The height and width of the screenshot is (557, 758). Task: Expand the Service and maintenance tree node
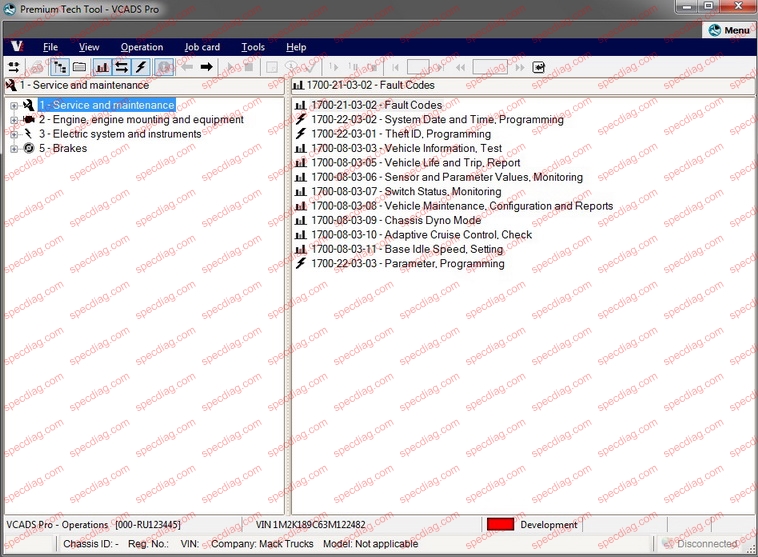(14, 106)
